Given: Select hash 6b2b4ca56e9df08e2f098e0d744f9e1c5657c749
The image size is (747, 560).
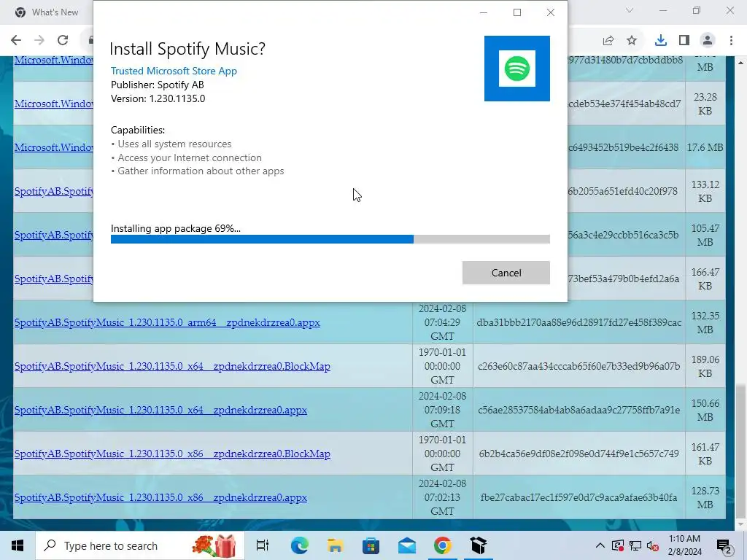Looking at the screenshot, I should tap(578, 454).
